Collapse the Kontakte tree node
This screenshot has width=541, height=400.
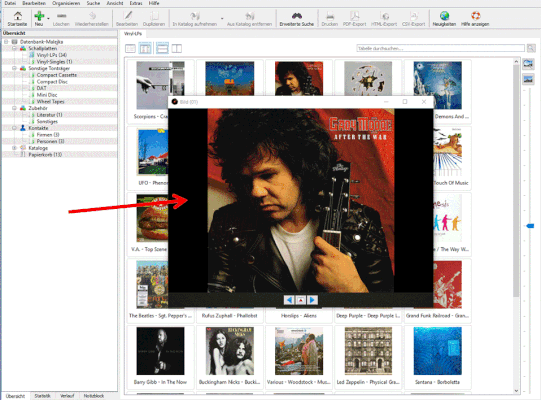click(14, 128)
